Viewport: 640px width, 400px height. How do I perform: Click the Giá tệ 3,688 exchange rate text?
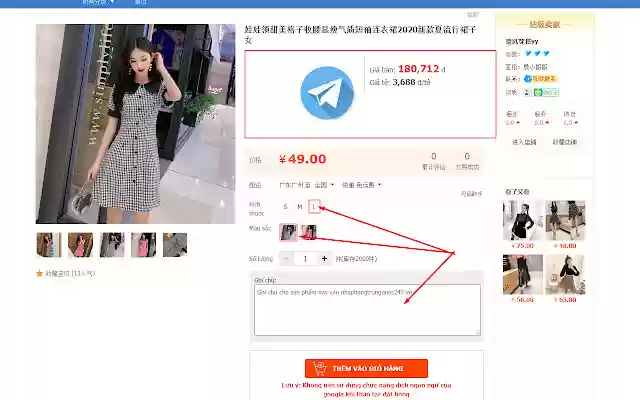click(x=400, y=82)
